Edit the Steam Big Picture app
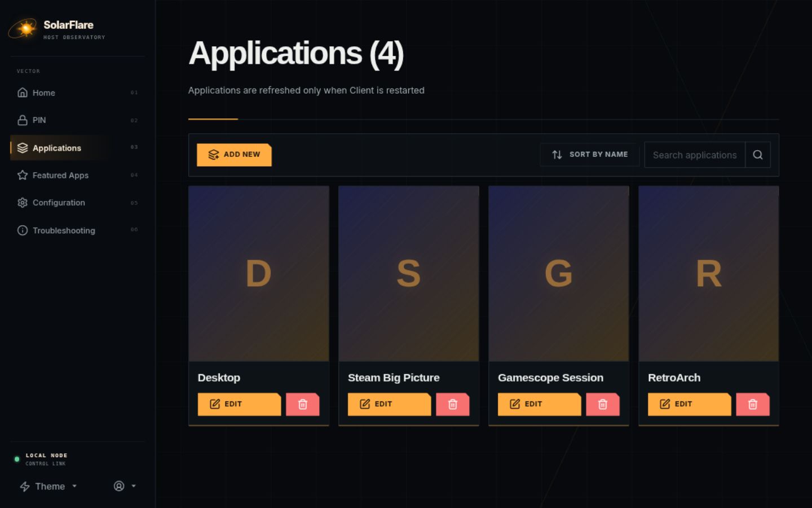812x508 pixels. [389, 404]
